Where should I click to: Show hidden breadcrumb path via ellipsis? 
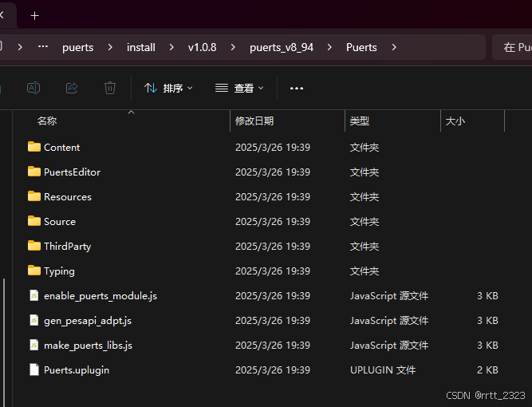coord(43,47)
